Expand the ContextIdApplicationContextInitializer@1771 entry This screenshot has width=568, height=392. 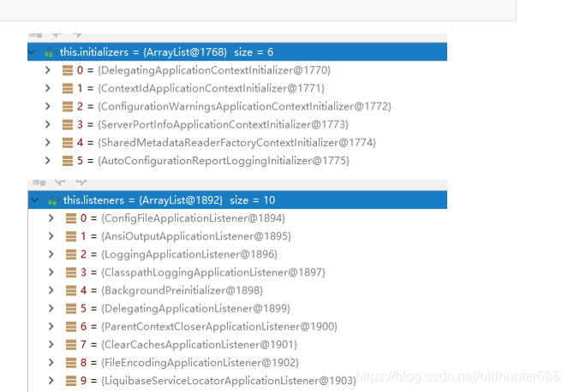tap(47, 88)
